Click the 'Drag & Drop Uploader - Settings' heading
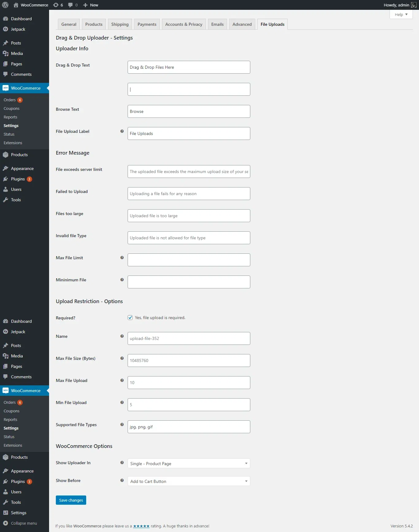This screenshot has width=419, height=532. click(94, 38)
